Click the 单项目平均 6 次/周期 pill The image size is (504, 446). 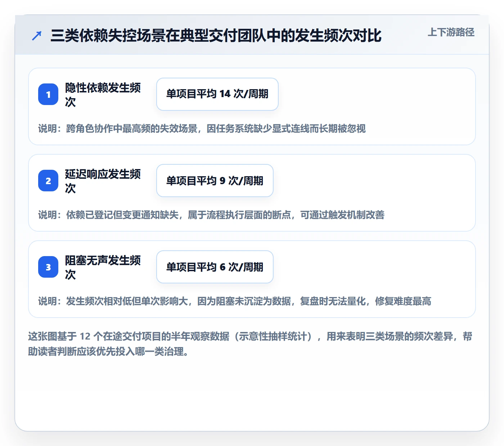pos(215,267)
